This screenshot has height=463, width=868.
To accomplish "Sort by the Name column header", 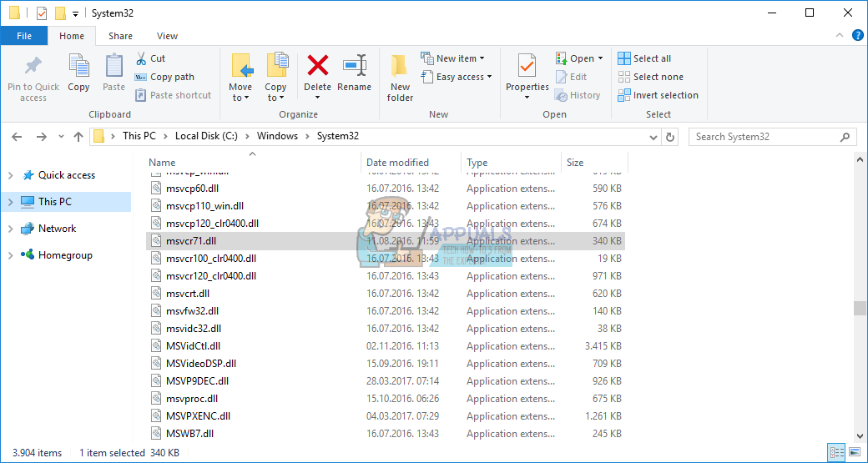I will click(162, 163).
